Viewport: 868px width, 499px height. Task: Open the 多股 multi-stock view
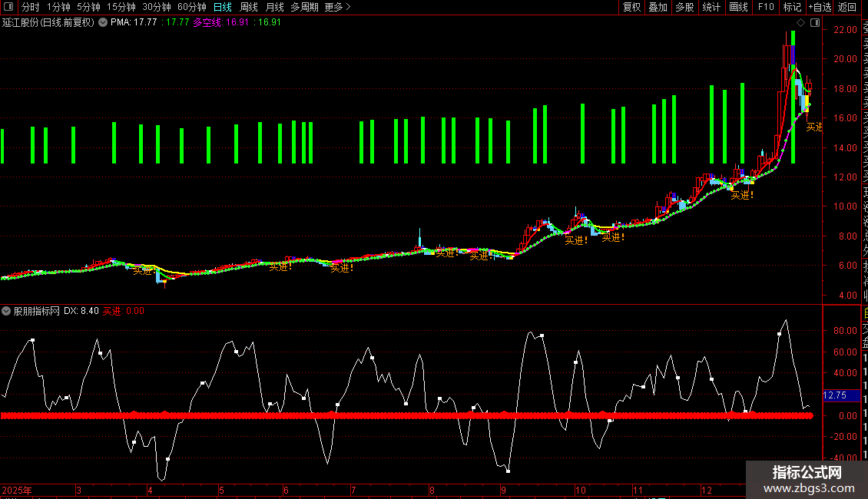684,7
